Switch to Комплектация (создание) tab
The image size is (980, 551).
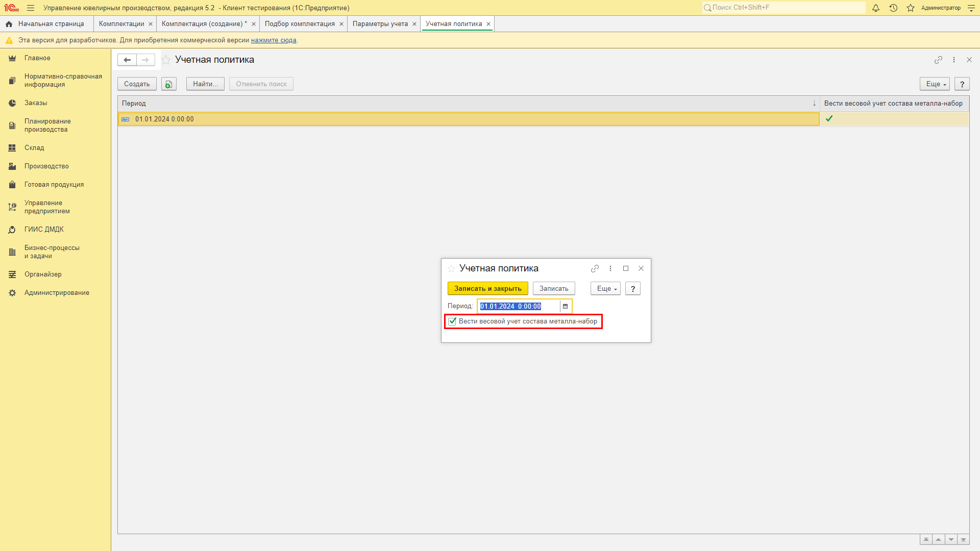204,24
